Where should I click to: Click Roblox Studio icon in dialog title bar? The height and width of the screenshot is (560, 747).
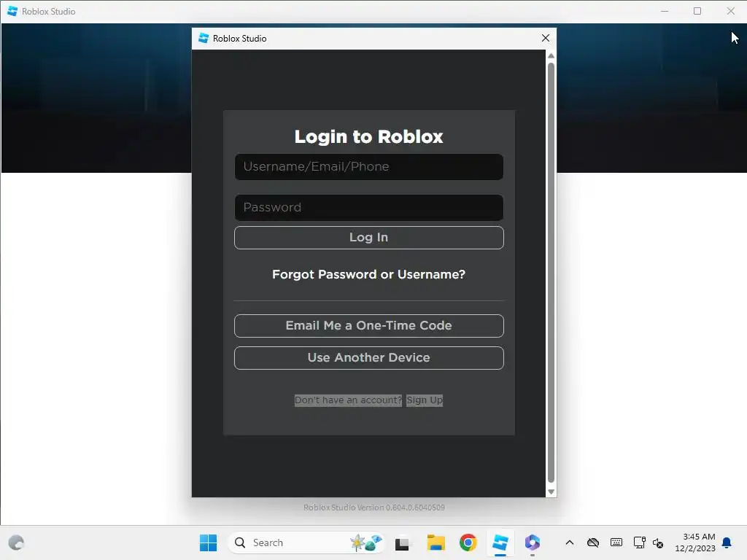[204, 38]
